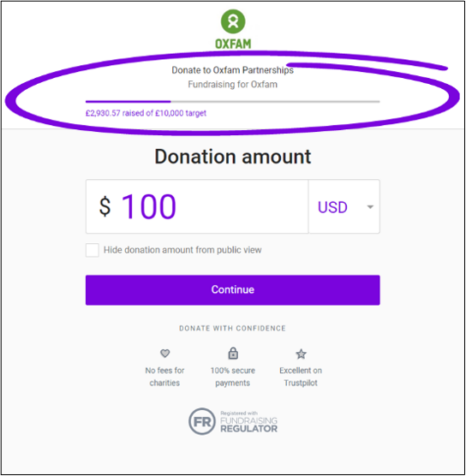This screenshot has width=466, height=476.
Task: Click the heart icon above No fees
Action: (x=165, y=353)
